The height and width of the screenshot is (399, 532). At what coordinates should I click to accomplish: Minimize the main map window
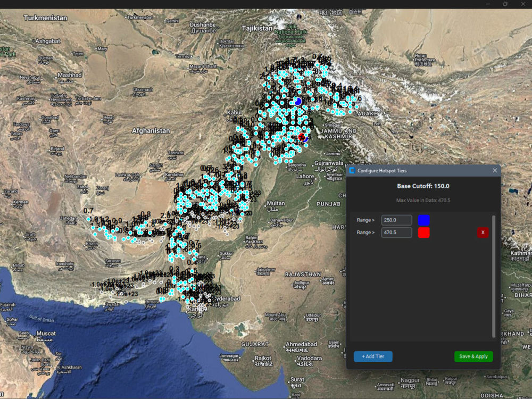coord(488,4)
